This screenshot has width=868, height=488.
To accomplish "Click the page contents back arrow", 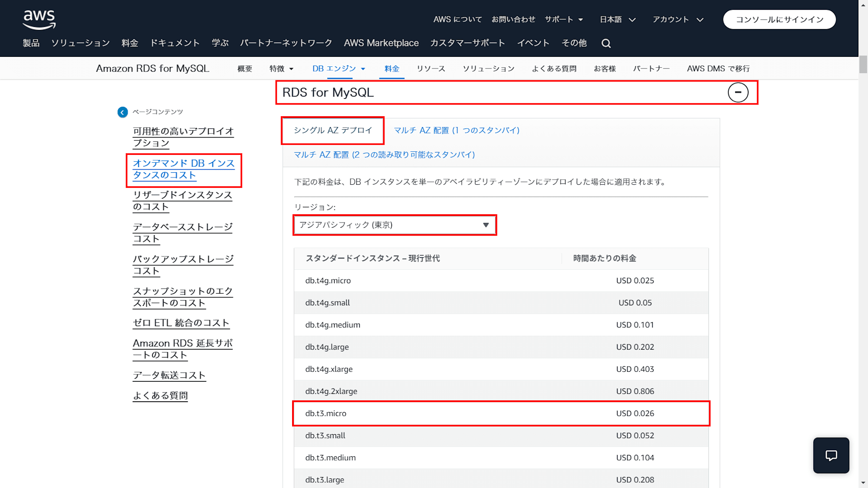I will (122, 112).
